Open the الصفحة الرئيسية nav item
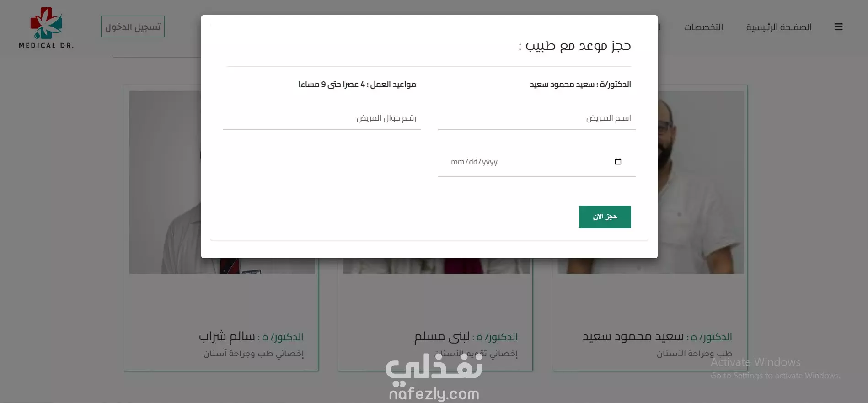This screenshot has height=403, width=868. click(779, 27)
